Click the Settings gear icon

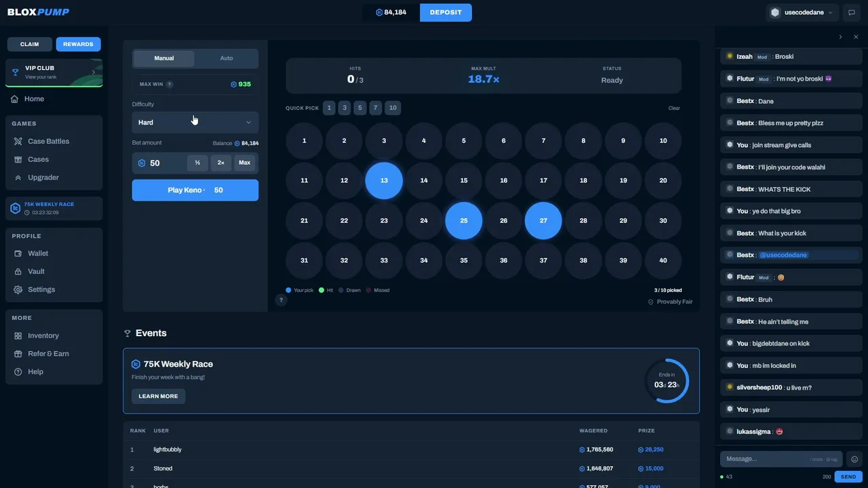[18, 289]
